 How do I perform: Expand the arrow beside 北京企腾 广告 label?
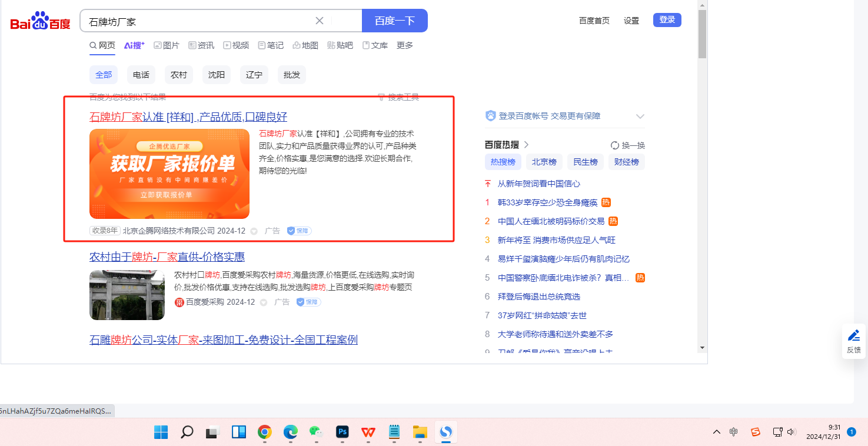(x=254, y=231)
